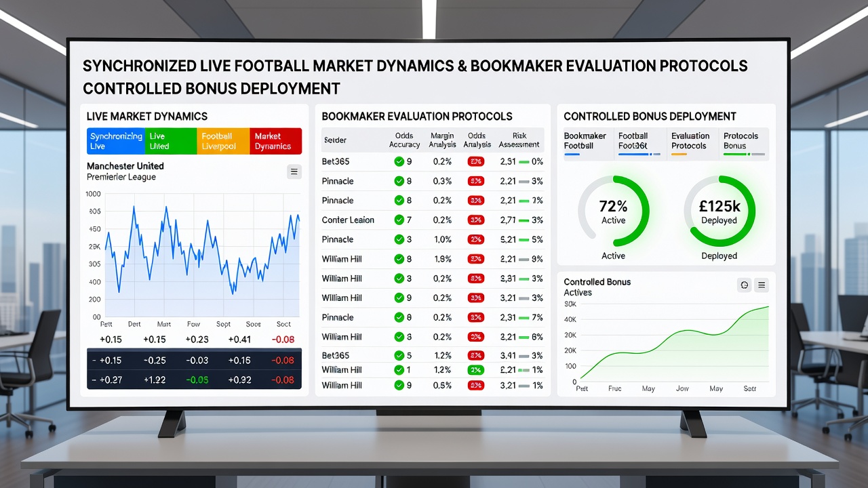The image size is (868, 488).
Task: Switch to the Bookmaker Football tab
Action: [x=588, y=144]
